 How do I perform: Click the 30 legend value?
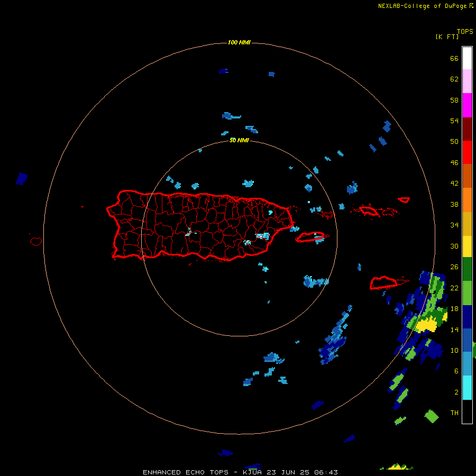coord(454,246)
